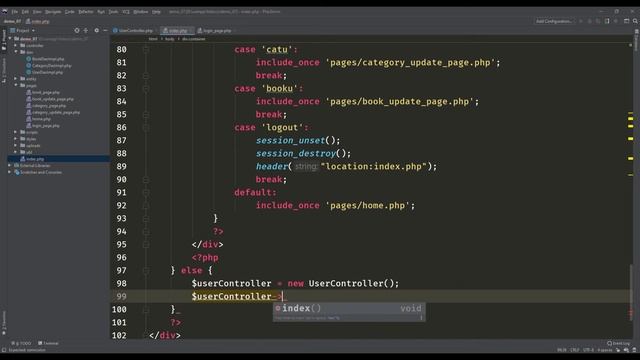640x360 pixels.
Task: Click the html breadcrumb item
Action: tap(153, 39)
